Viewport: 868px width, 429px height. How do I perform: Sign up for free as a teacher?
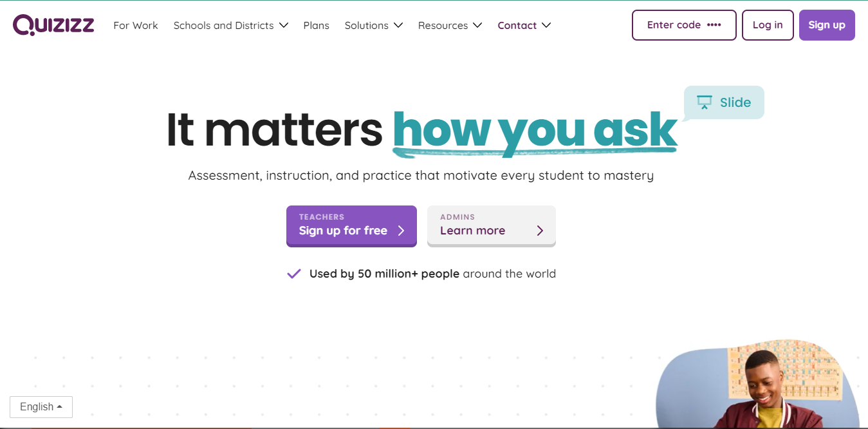point(351,226)
